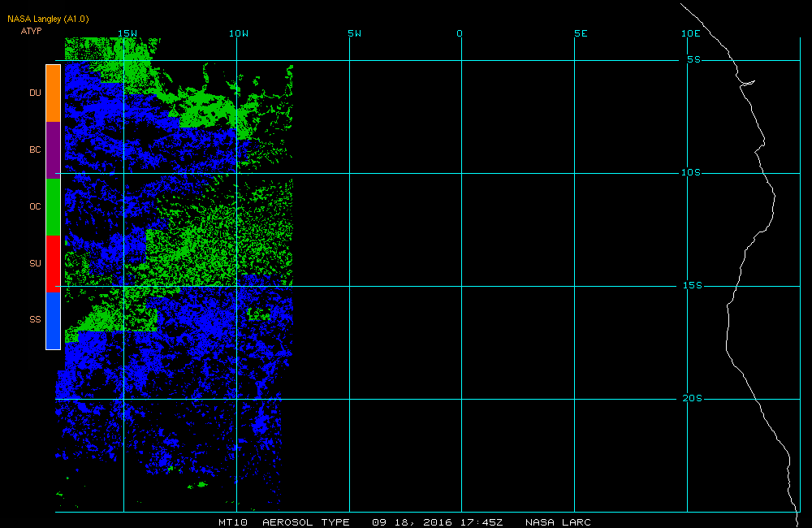Image resolution: width=812 pixels, height=528 pixels.
Task: Click the 10W longitude label
Action: 239,33
